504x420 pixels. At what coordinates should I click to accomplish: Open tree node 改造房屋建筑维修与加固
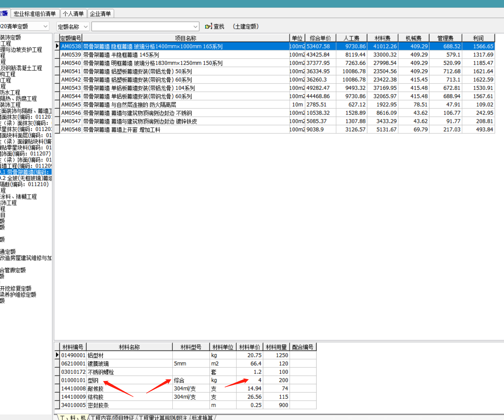coord(26,258)
